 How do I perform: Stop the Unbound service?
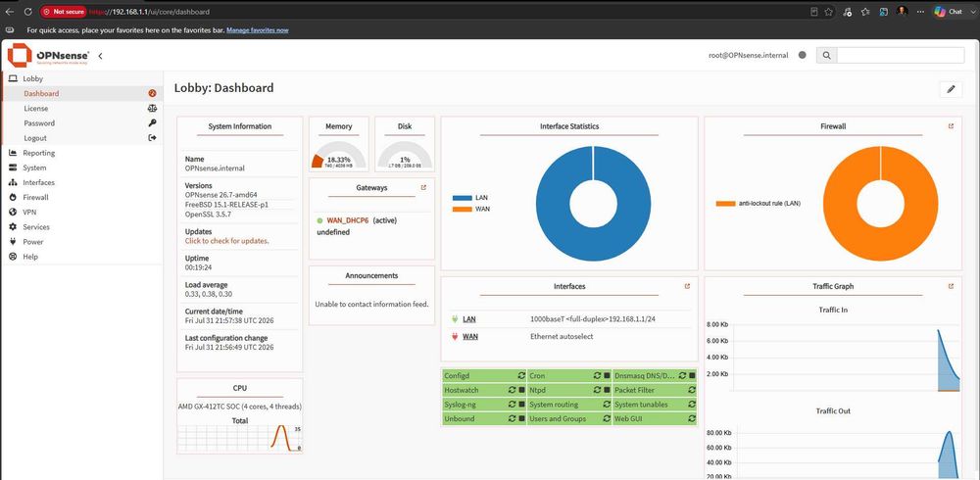click(521, 418)
